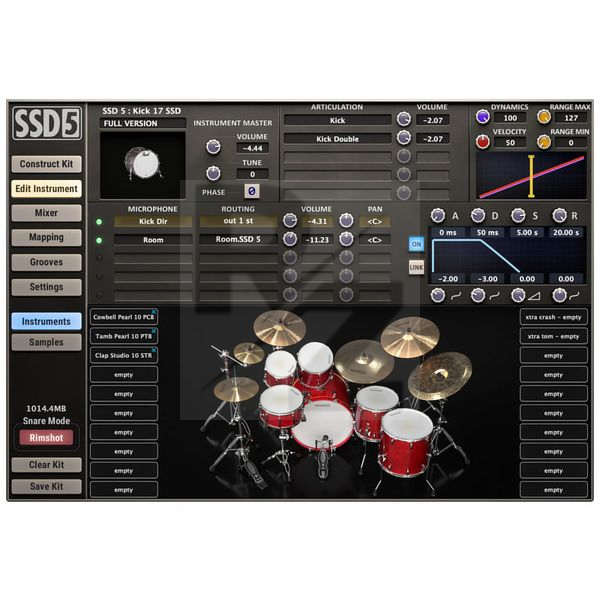Enable the third microphone slot LED
This screenshot has width=600, height=600.
click(99, 258)
